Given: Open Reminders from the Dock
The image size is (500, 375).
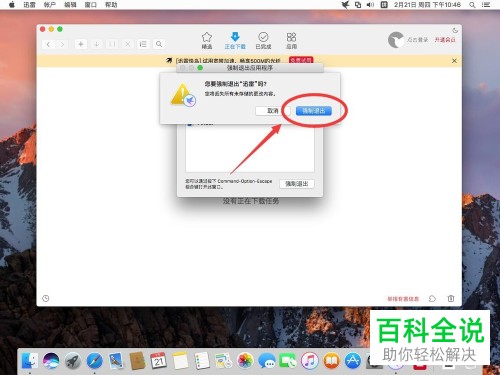Looking at the screenshot, I should coord(202,361).
